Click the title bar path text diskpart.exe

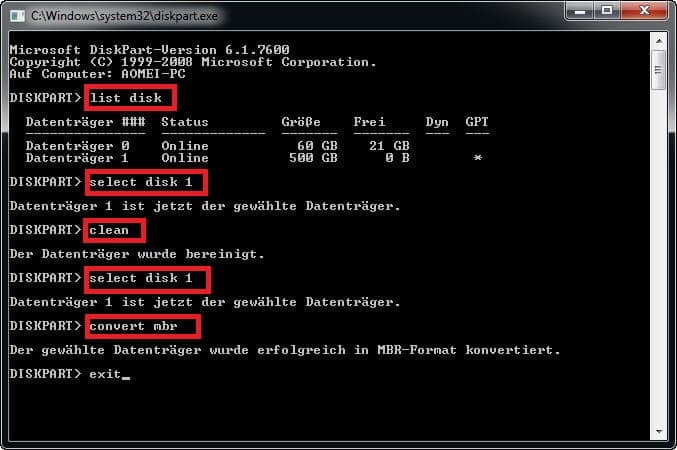[124, 16]
